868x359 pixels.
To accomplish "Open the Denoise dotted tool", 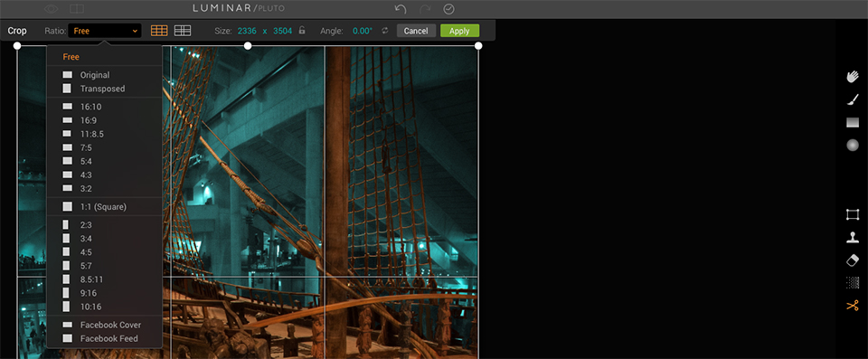I will tap(853, 282).
